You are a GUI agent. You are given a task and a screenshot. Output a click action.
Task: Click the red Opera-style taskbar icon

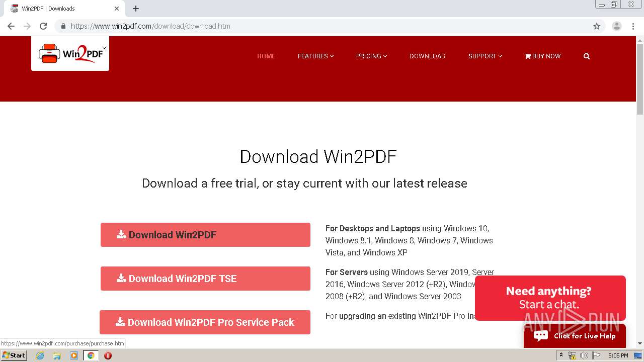(x=108, y=355)
